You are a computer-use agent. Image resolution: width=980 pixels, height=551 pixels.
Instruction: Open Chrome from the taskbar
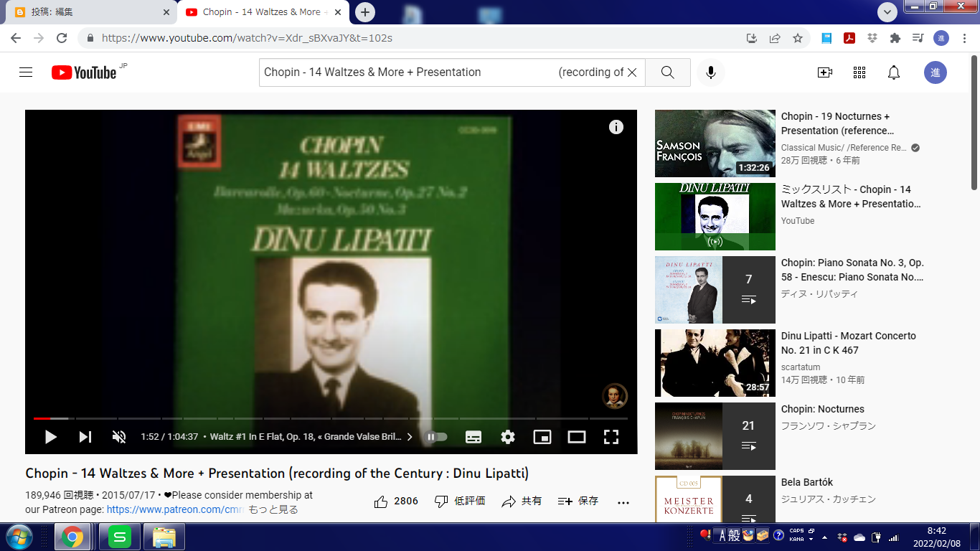coord(72,537)
